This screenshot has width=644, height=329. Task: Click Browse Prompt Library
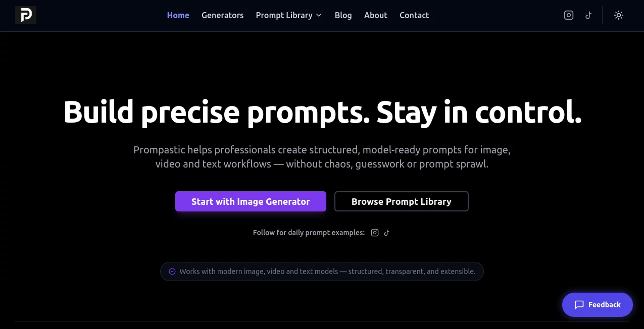[x=401, y=201]
